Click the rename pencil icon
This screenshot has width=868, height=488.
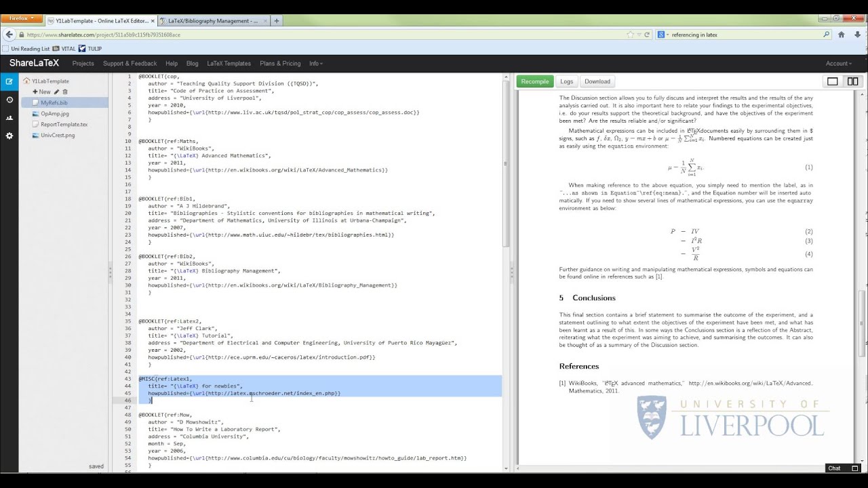pyautogui.click(x=57, y=91)
